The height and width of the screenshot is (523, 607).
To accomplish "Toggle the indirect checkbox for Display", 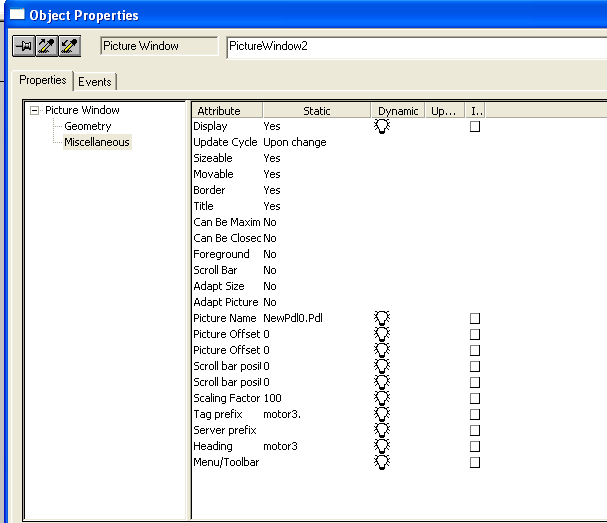I will click(x=475, y=126).
